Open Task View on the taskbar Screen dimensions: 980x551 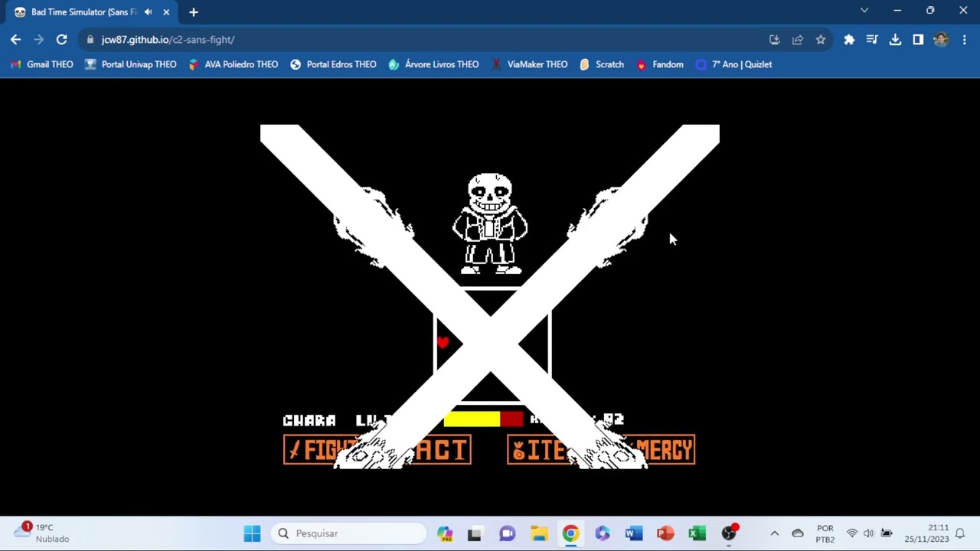(x=475, y=533)
